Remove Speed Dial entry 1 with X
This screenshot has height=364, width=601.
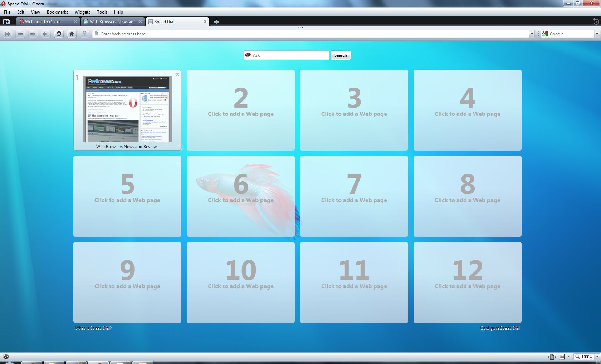tap(177, 74)
